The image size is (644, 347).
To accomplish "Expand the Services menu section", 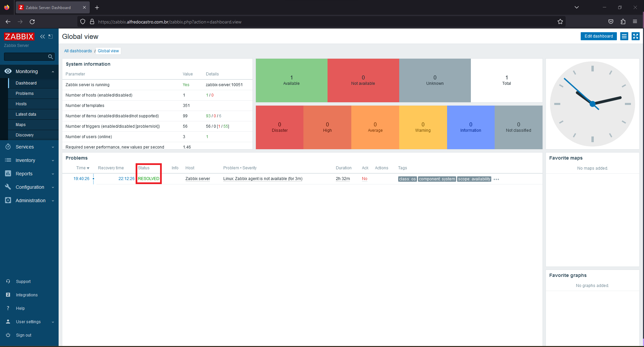I will (53, 147).
